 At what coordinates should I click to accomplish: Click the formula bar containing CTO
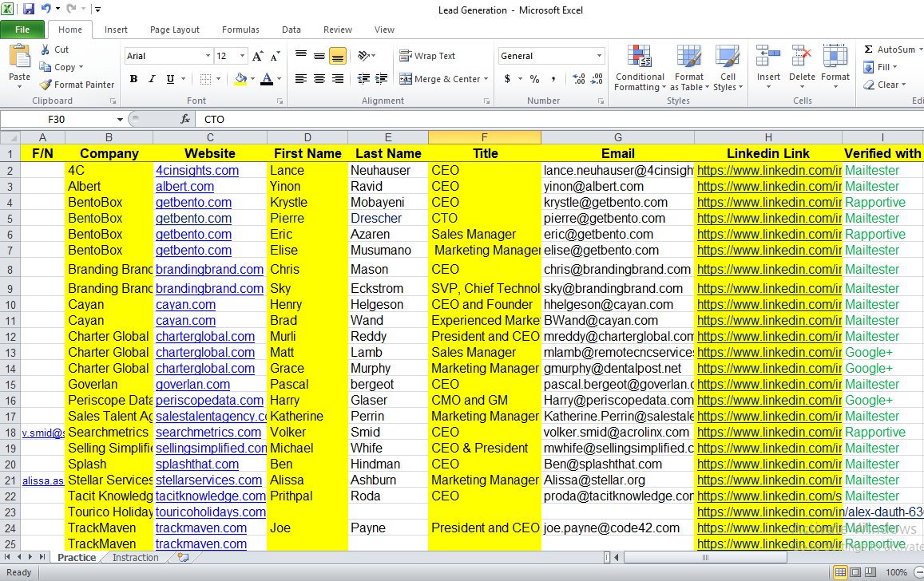coord(560,120)
